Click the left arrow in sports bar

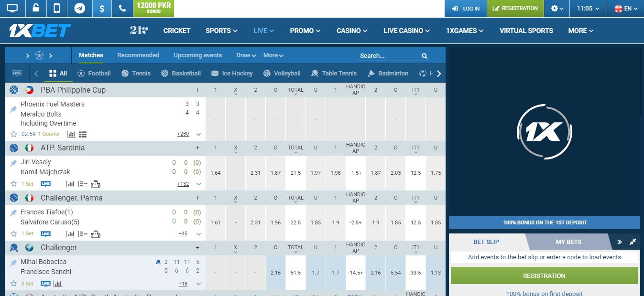click(x=36, y=74)
